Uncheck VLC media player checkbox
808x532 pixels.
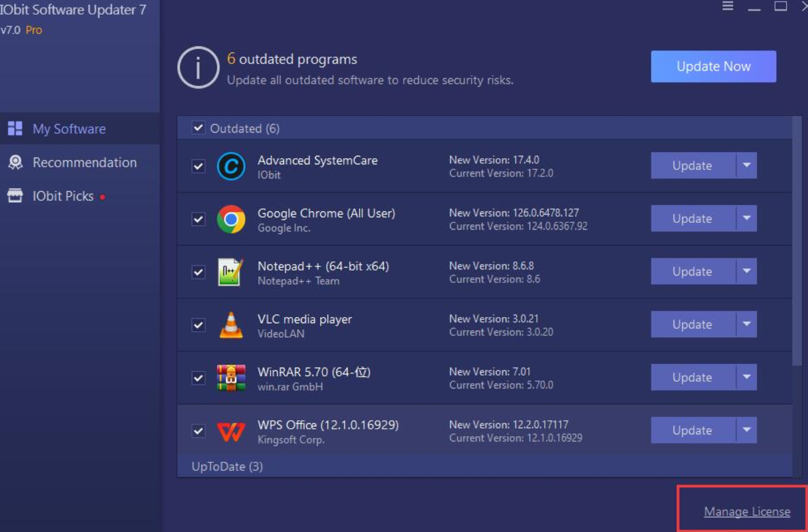click(198, 325)
